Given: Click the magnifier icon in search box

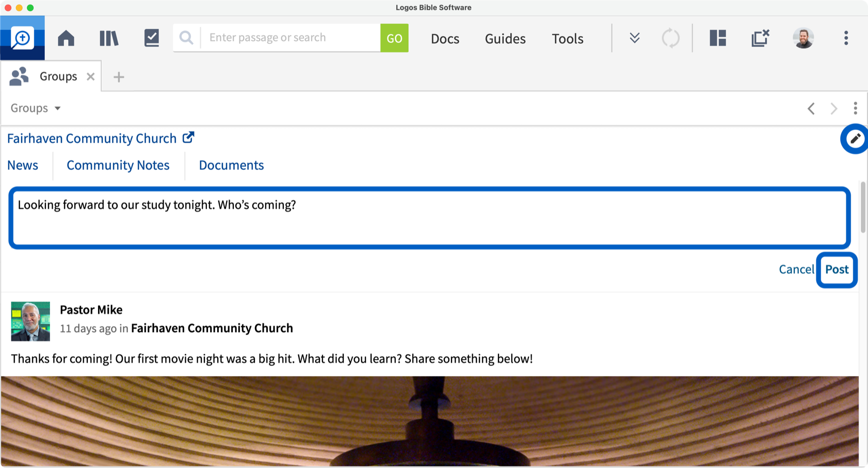Looking at the screenshot, I should click(x=186, y=38).
